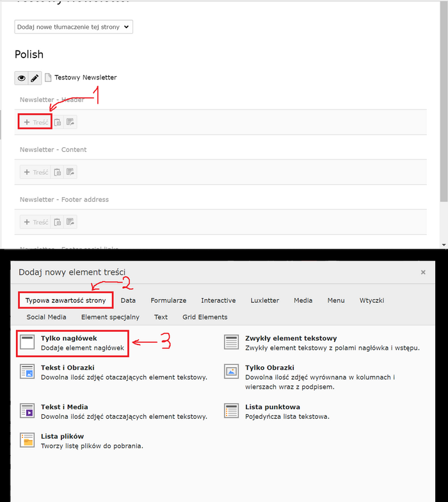Click the page icon before Testowy Newsletter
The image size is (448, 502).
(x=47, y=78)
